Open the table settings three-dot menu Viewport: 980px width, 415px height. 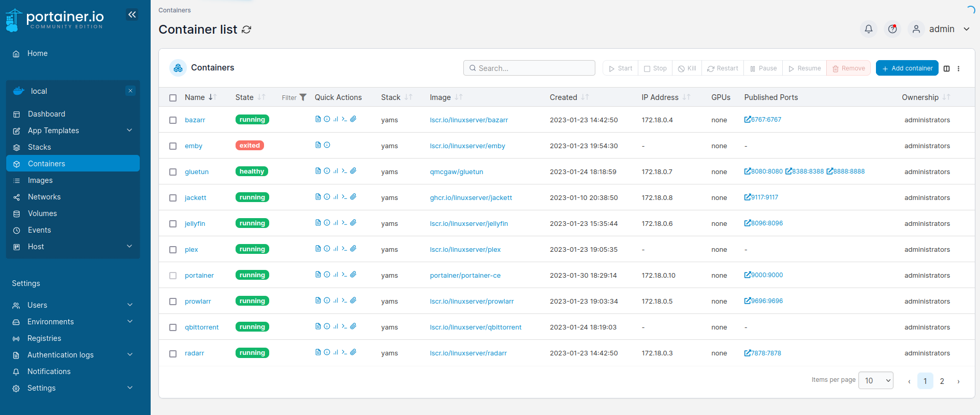coord(958,68)
